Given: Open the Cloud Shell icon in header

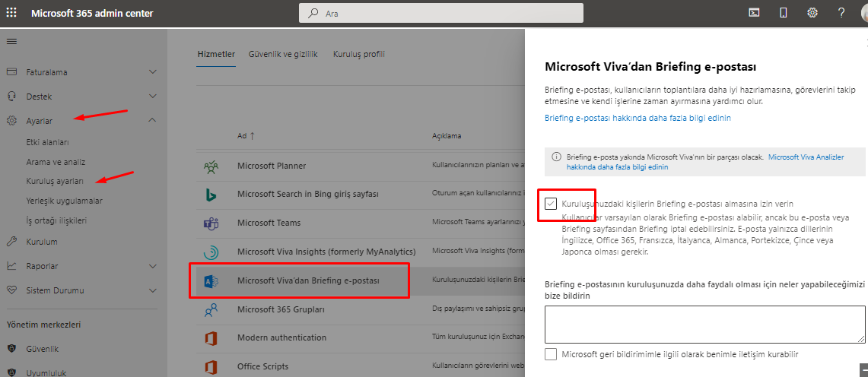Looking at the screenshot, I should pyautogui.click(x=754, y=13).
